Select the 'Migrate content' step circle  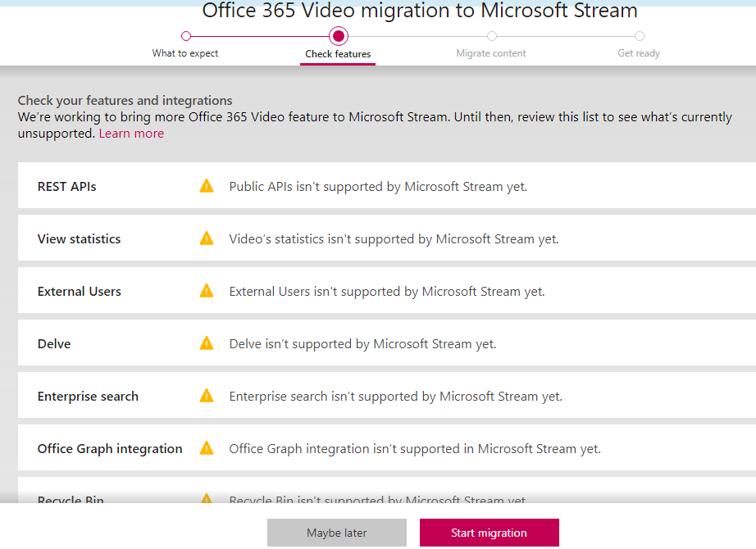[491, 36]
